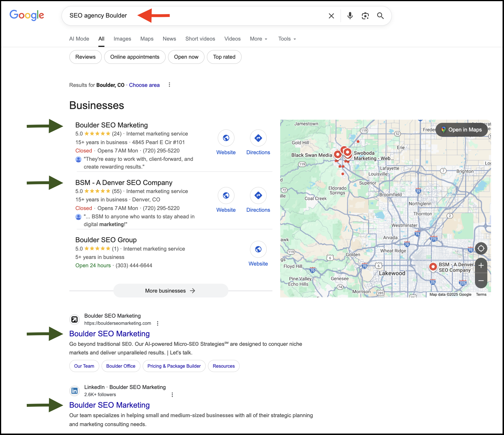Open the More search categories dropdown
This screenshot has height=435, width=504.
(x=258, y=39)
